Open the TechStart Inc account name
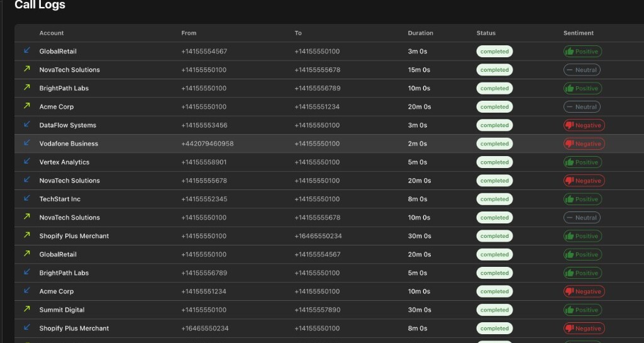This screenshot has width=644, height=343. (x=60, y=200)
